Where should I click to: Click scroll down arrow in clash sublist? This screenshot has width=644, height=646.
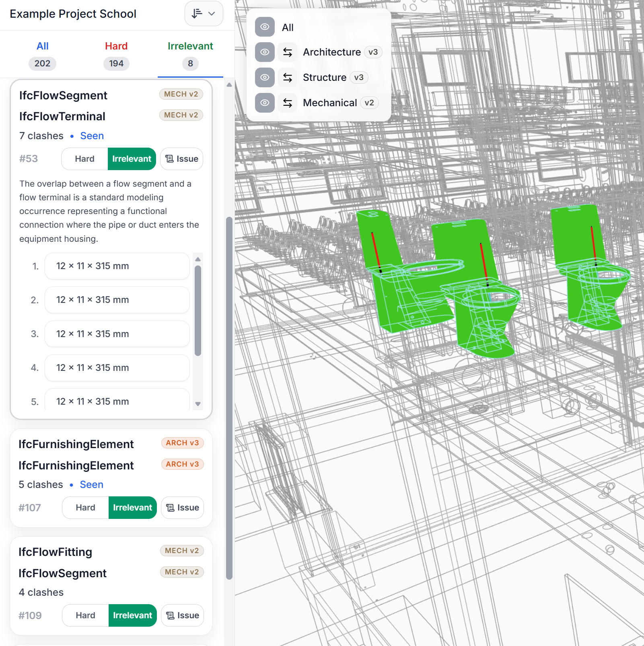[x=198, y=404]
